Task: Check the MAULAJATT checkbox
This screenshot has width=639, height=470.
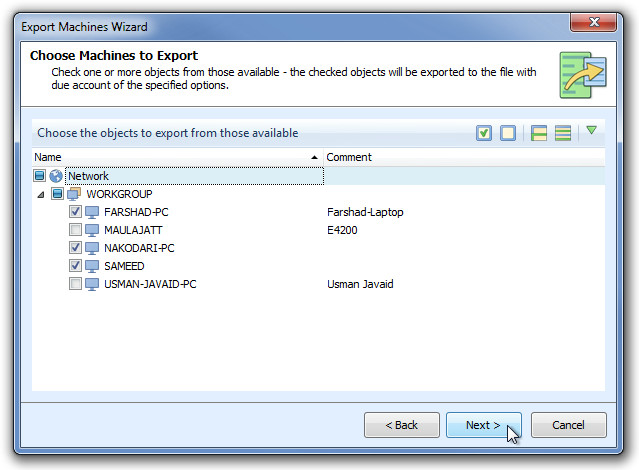Action: tap(75, 229)
